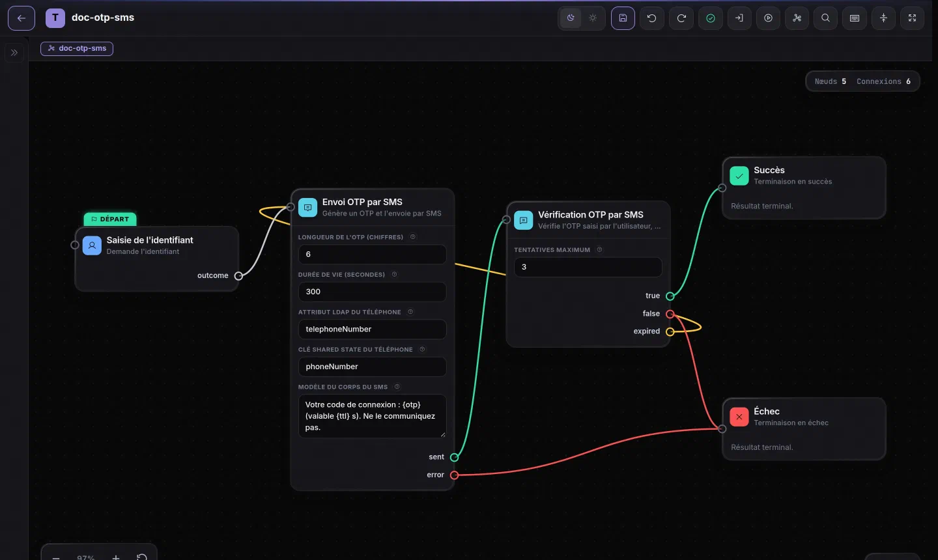
Task: Click the green checkmark validation icon
Action: 711,18
